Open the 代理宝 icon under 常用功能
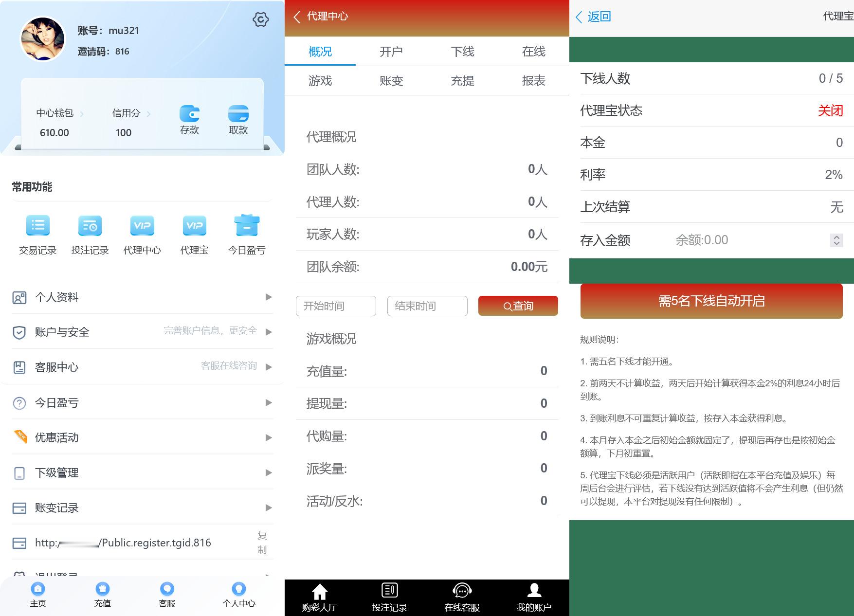 194,234
